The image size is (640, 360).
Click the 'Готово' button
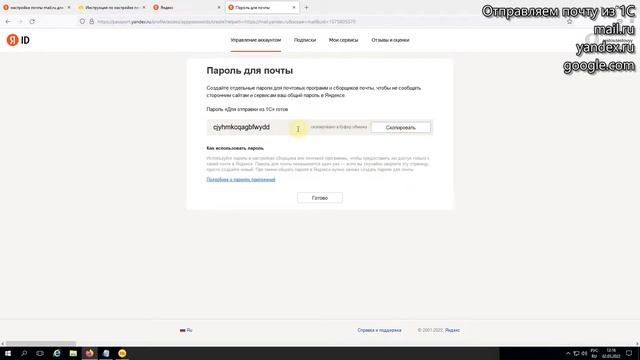[x=320, y=198]
